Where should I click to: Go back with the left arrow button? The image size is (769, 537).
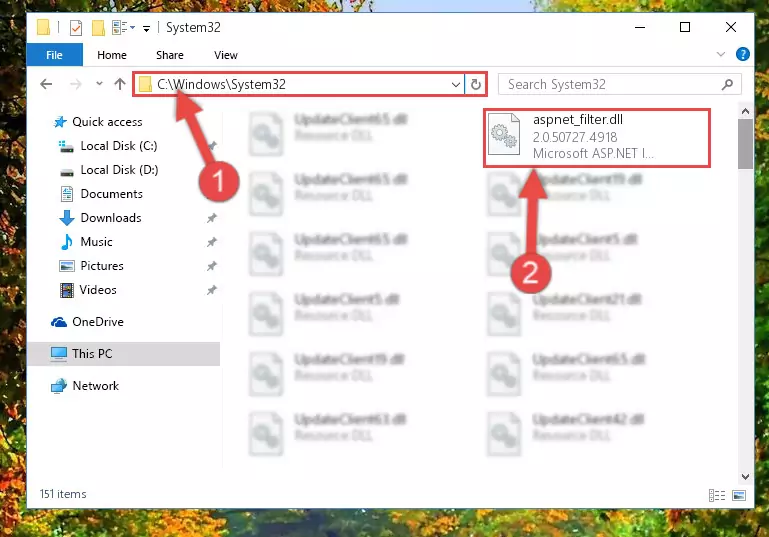pos(46,84)
